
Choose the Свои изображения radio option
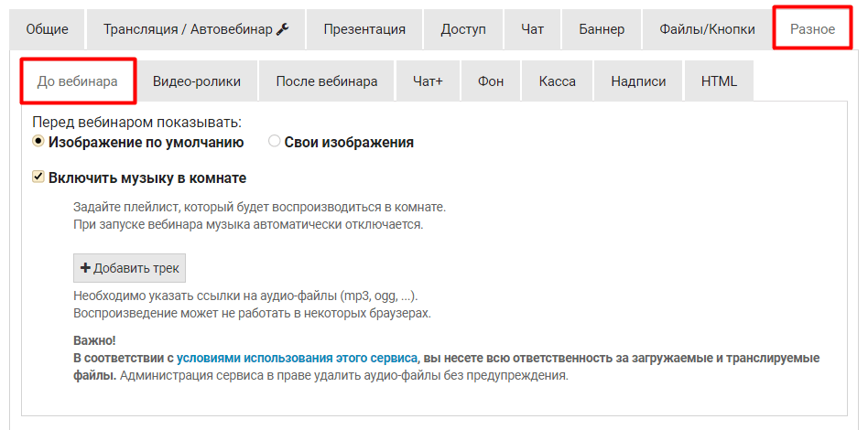274,142
